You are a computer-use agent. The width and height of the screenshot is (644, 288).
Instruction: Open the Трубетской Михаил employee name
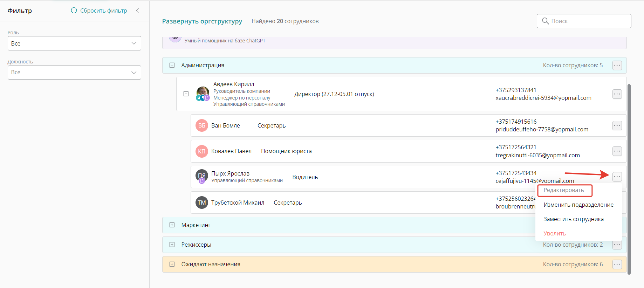238,203
